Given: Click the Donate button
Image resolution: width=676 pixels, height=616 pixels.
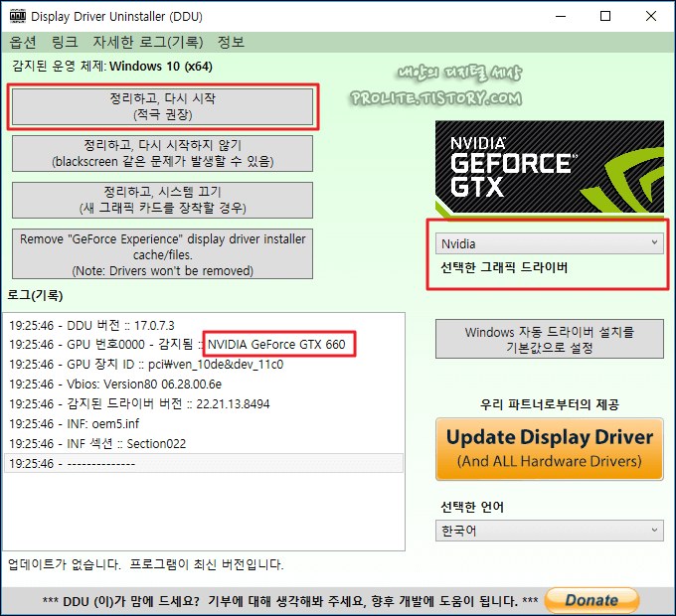Looking at the screenshot, I should tap(591, 600).
